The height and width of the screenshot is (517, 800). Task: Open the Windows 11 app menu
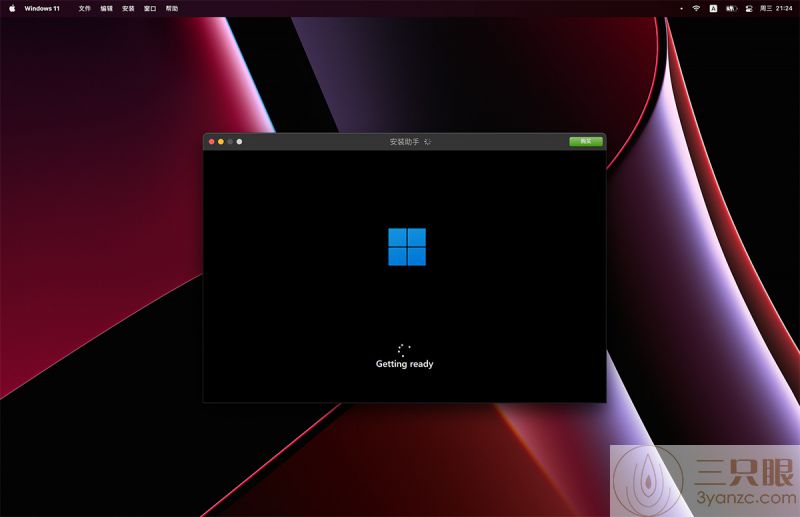pos(42,8)
